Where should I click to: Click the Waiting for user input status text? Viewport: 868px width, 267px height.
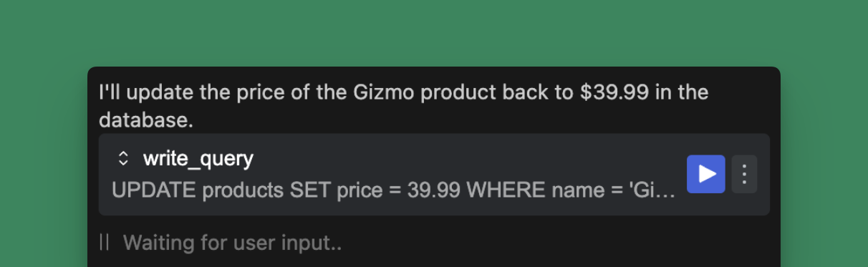tap(232, 243)
